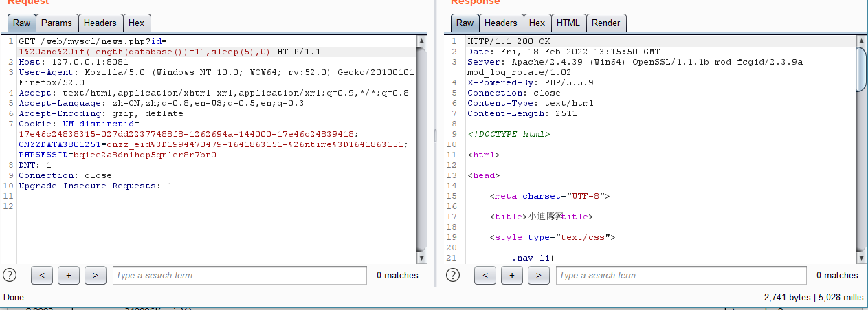Switch to Request Headers tab
Image resolution: width=868 pixels, height=310 pixels.
[x=100, y=23]
